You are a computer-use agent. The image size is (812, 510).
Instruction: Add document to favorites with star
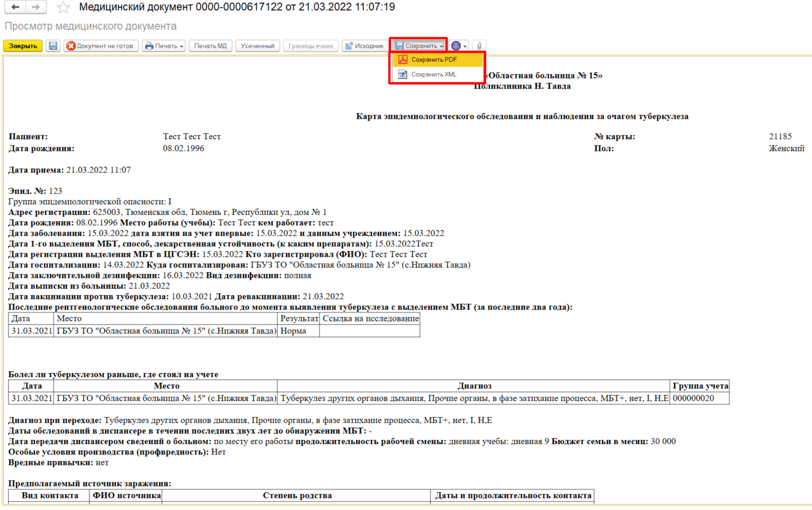click(63, 7)
